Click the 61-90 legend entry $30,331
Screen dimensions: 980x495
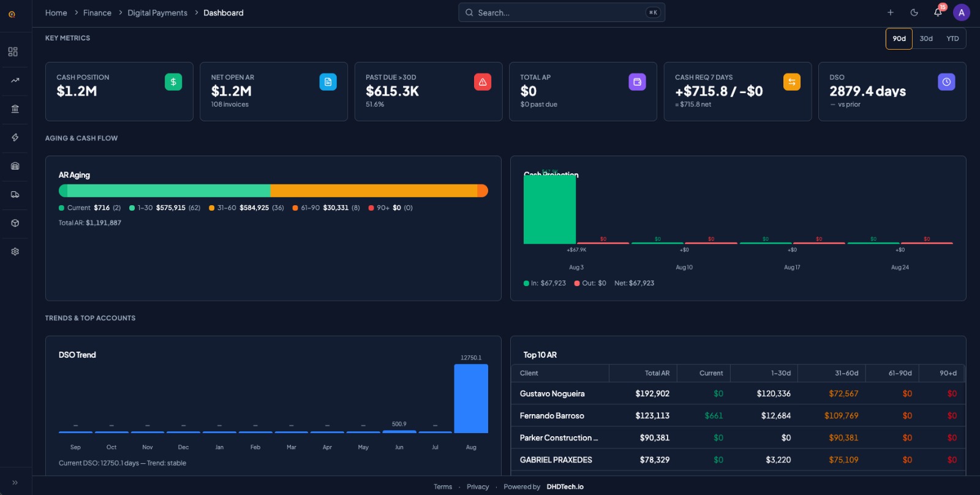tap(326, 208)
